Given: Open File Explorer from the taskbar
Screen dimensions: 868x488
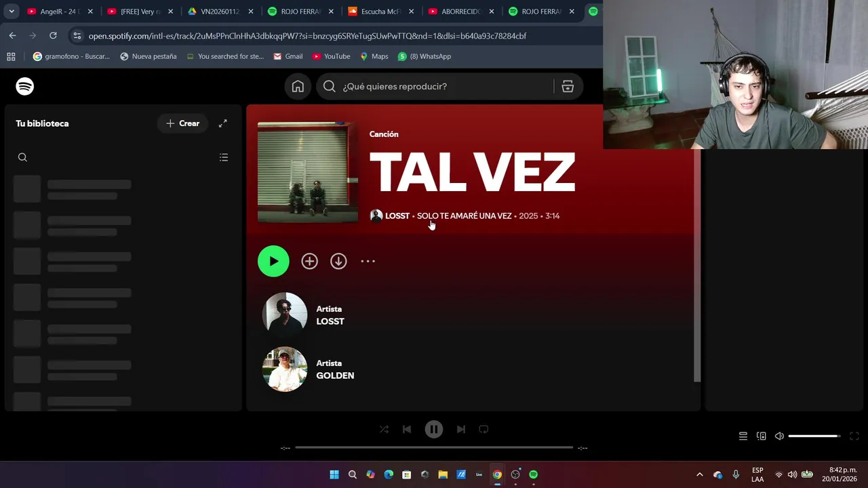Looking at the screenshot, I should coord(443,474).
